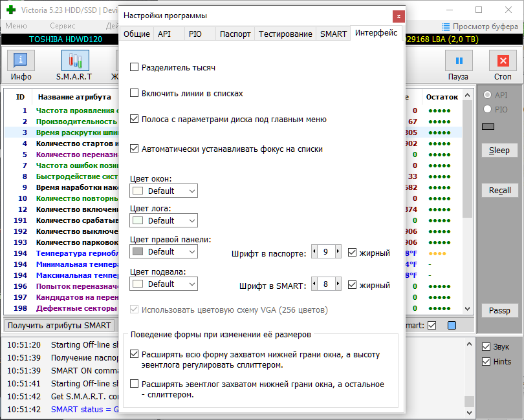Click SMART table scroll down arrow
Screen dimensions: 524x420
point(467,309)
